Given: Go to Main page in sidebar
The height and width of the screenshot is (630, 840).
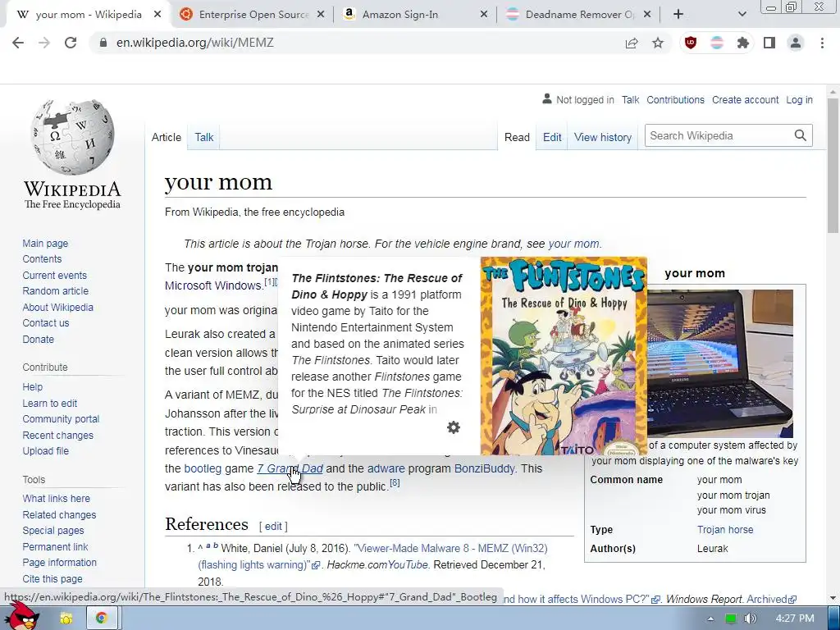Looking at the screenshot, I should tap(46, 243).
